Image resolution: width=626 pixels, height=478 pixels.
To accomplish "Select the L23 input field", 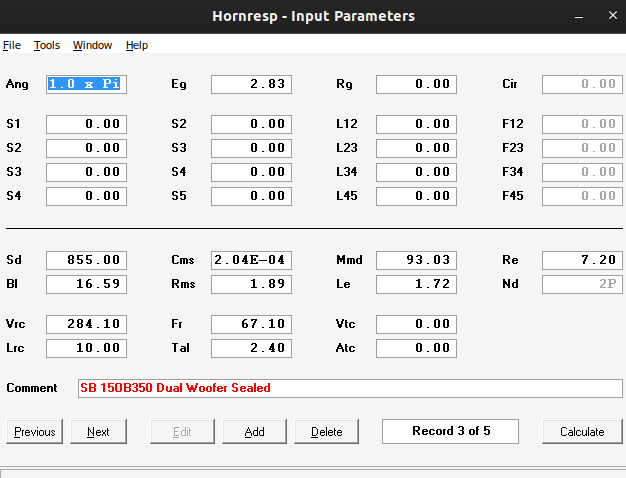I will (416, 148).
